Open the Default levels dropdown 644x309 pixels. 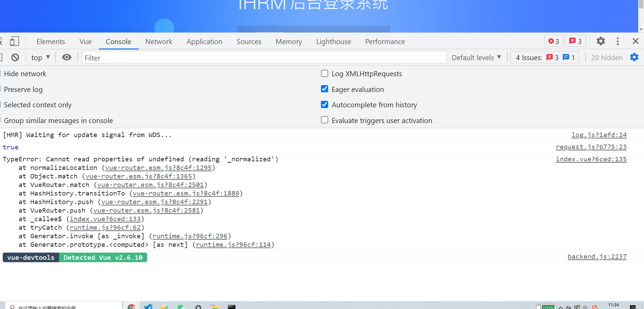476,57
